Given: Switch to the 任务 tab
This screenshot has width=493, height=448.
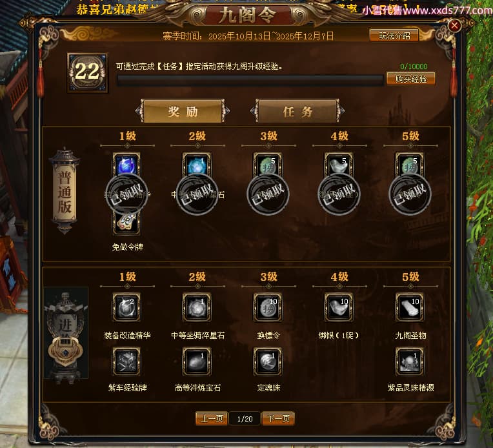Looking at the screenshot, I should pos(297,111).
